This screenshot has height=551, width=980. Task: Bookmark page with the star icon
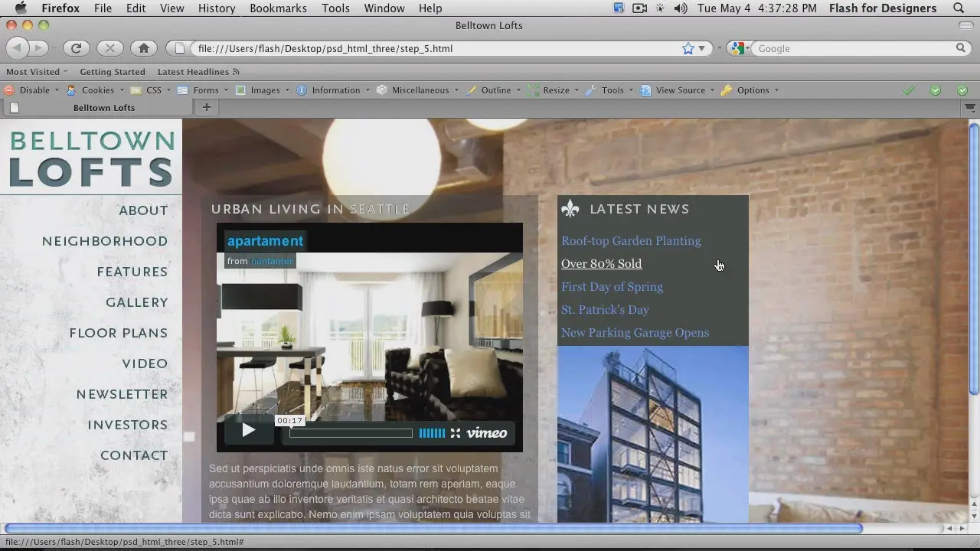pyautogui.click(x=688, y=48)
